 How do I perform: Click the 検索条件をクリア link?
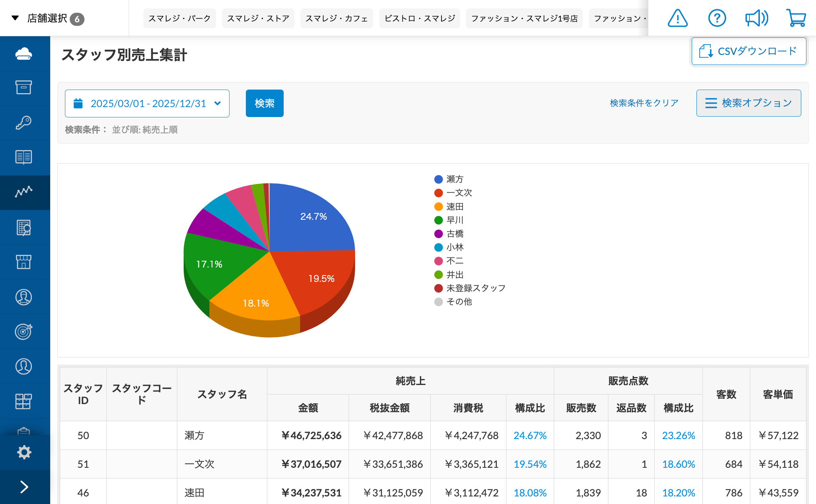(x=644, y=103)
